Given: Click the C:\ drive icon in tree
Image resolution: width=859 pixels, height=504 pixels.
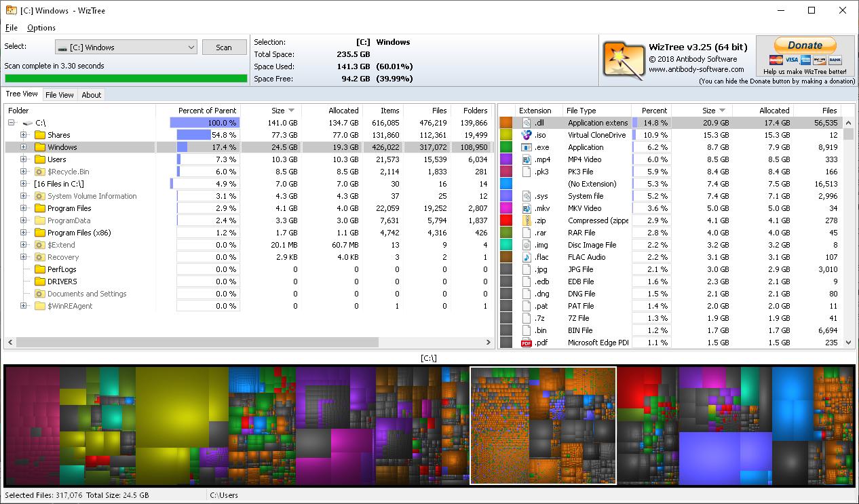Looking at the screenshot, I should (x=28, y=123).
